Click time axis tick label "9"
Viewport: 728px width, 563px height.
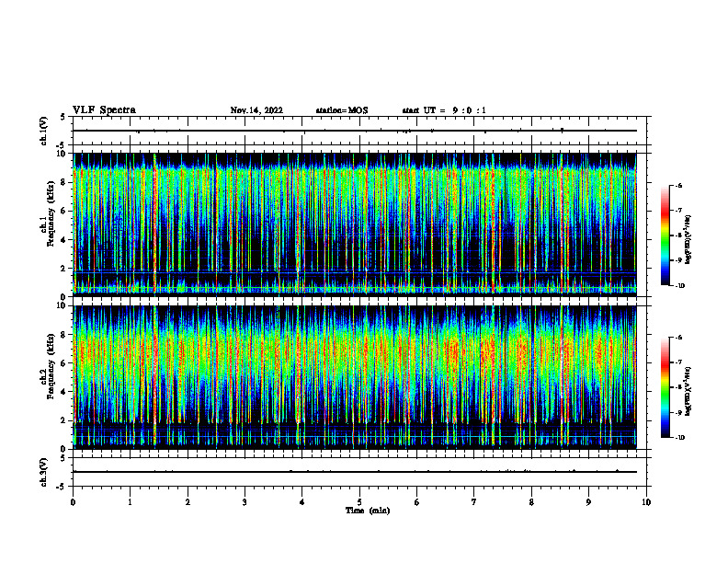coord(588,502)
